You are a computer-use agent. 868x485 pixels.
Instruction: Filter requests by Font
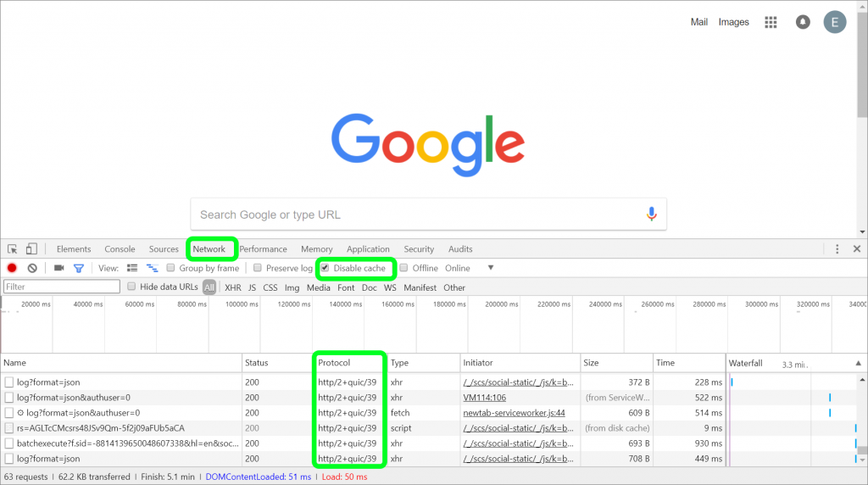coord(346,288)
